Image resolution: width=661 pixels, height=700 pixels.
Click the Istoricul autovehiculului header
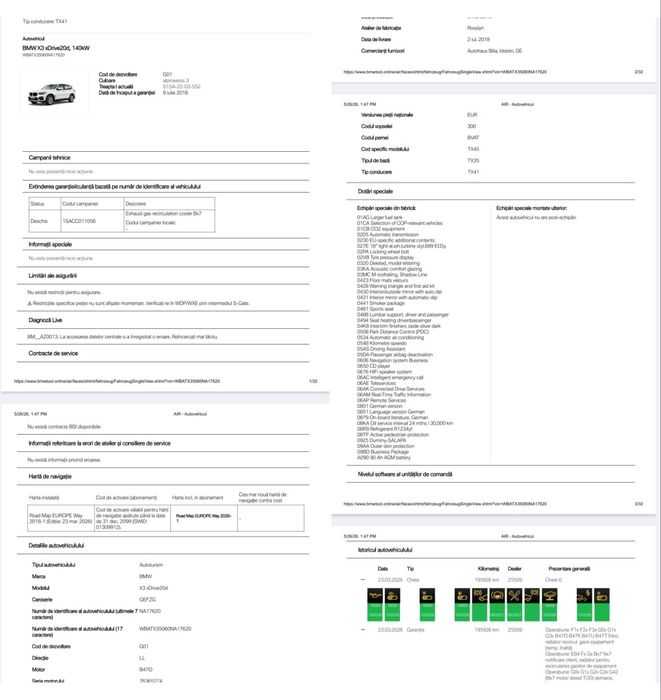pyautogui.click(x=385, y=550)
